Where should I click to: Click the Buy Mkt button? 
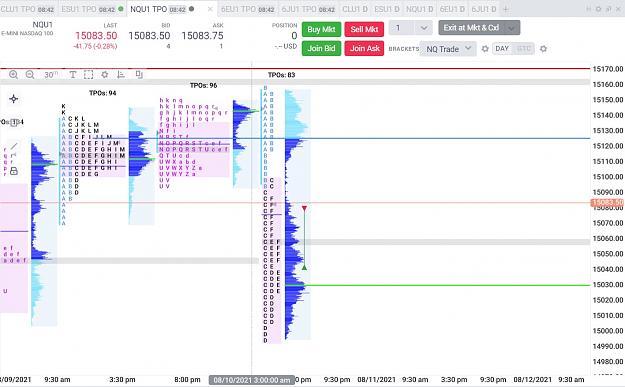point(321,29)
